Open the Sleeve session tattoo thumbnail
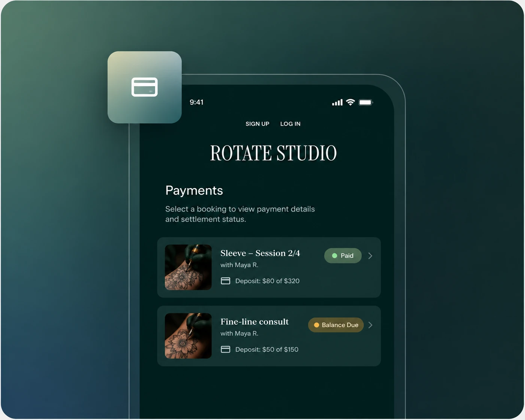This screenshot has width=525, height=420. click(188, 267)
